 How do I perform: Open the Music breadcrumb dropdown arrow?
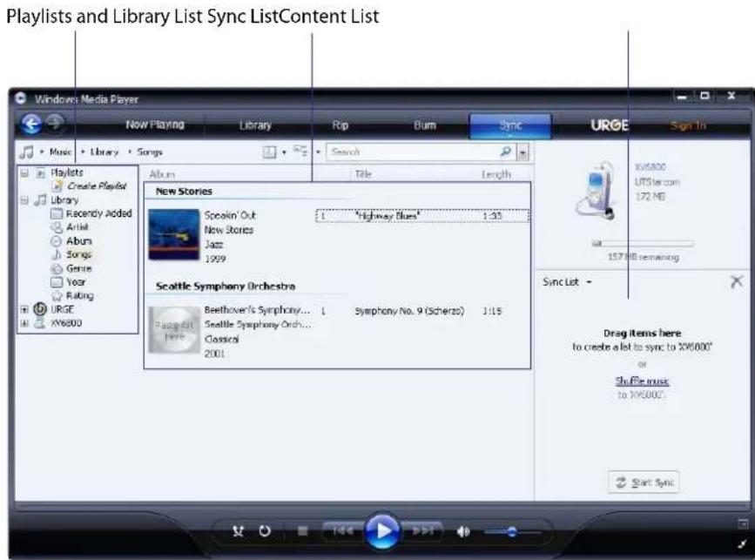pyautogui.click(x=42, y=152)
